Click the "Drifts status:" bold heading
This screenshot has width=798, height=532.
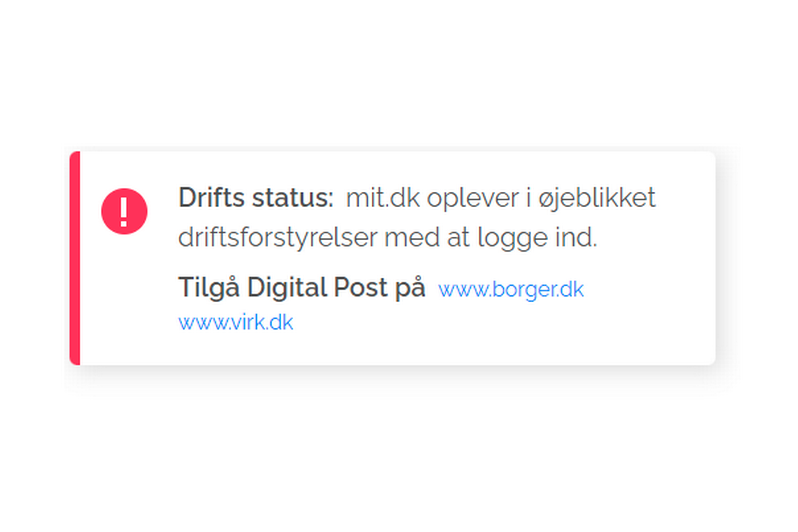click(x=256, y=198)
